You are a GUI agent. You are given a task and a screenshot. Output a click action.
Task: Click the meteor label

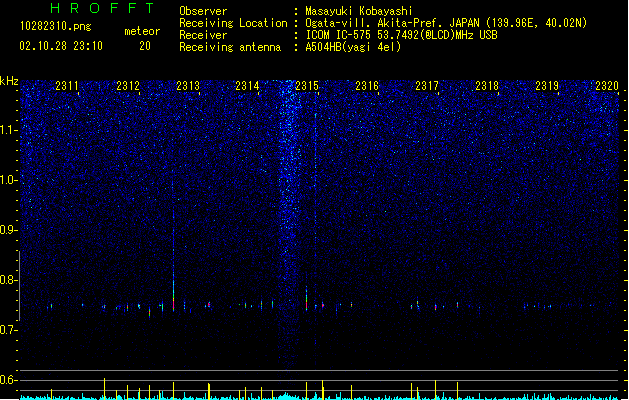tap(142, 31)
